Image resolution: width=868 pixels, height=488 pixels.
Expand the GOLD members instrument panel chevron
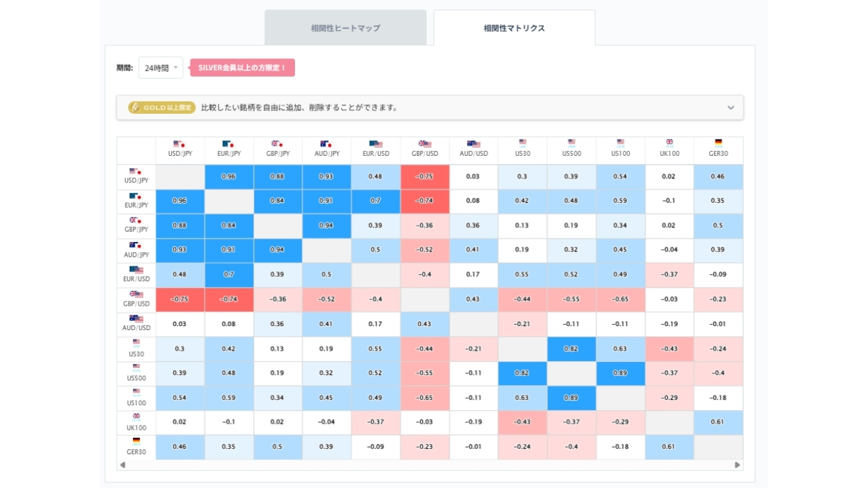tap(730, 108)
